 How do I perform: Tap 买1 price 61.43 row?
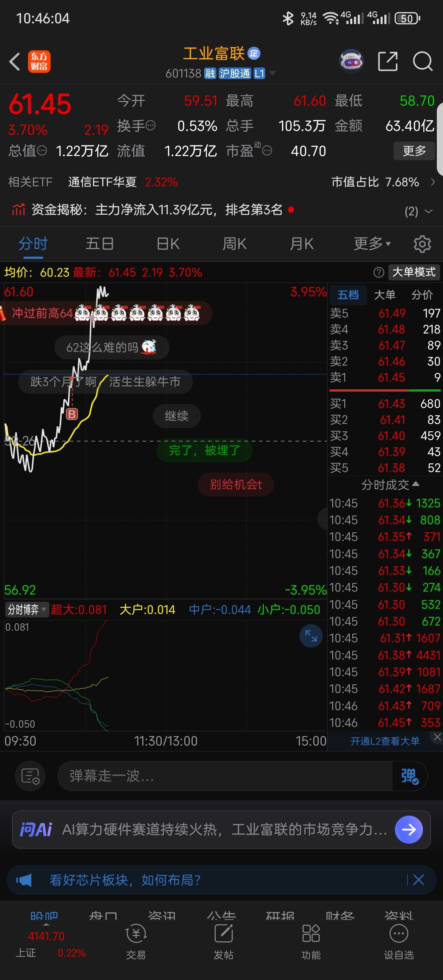pyautogui.click(x=385, y=404)
